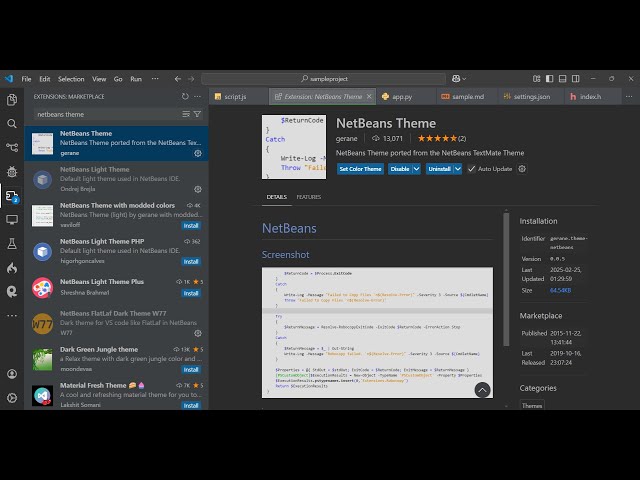Open the Accounts icon in activity bar
Viewport: 640px width, 480px height.
(12, 373)
